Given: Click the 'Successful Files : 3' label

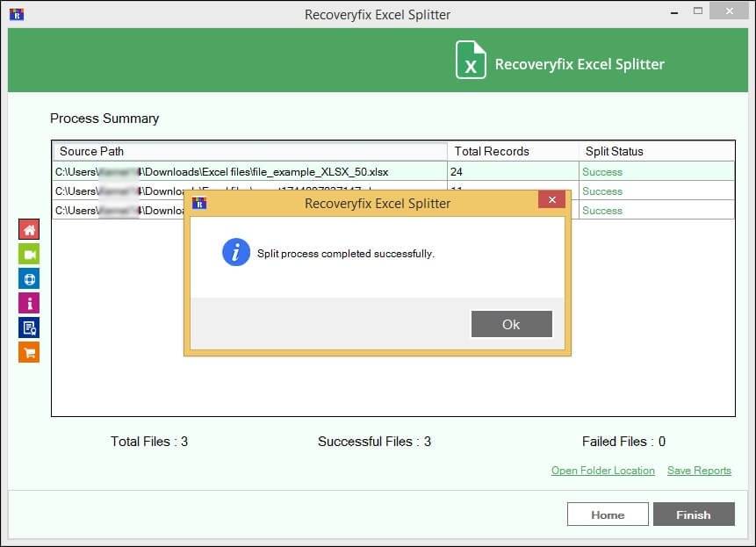Looking at the screenshot, I should pos(374,442).
